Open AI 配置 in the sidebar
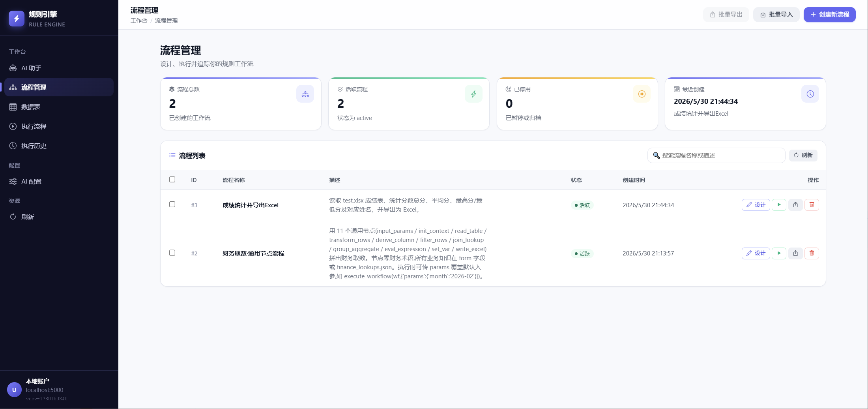Screen dimensions: 868x409 [x=59, y=182]
